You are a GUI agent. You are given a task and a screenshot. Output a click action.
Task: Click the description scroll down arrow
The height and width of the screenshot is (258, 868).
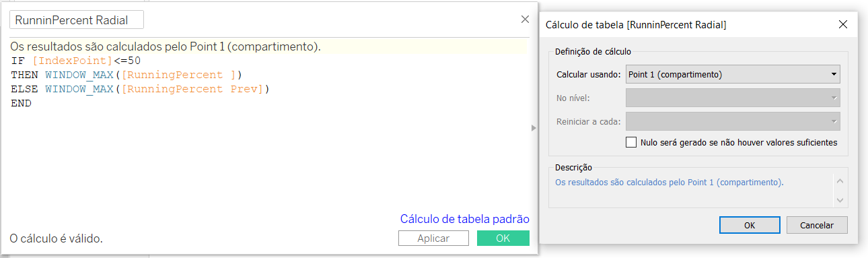pyautogui.click(x=839, y=200)
